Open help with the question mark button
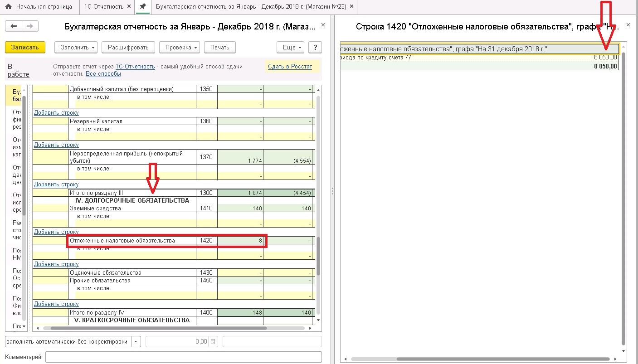The height and width of the screenshot is (364, 638). [x=315, y=47]
